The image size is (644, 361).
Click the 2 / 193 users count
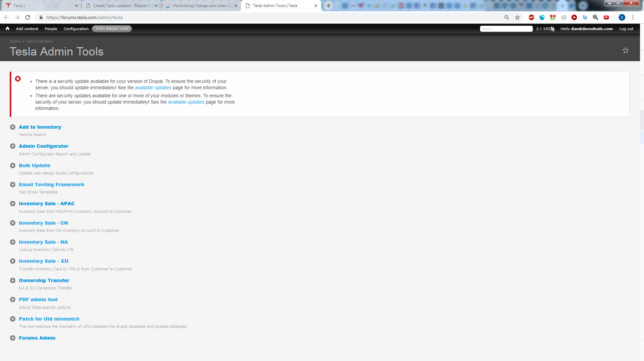(543, 29)
